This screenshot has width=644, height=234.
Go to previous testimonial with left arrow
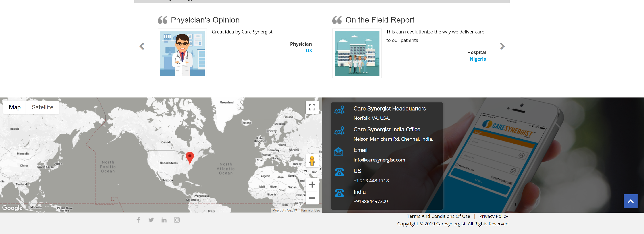click(142, 46)
